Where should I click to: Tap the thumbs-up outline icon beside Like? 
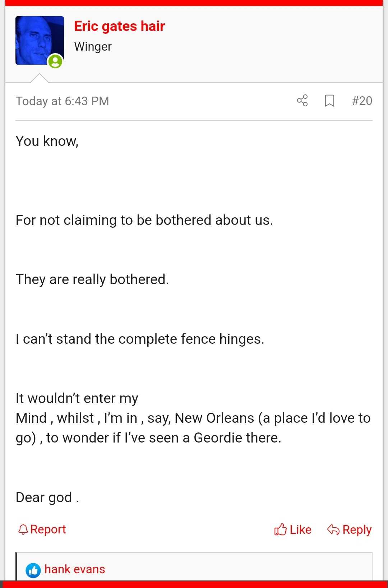click(x=280, y=529)
